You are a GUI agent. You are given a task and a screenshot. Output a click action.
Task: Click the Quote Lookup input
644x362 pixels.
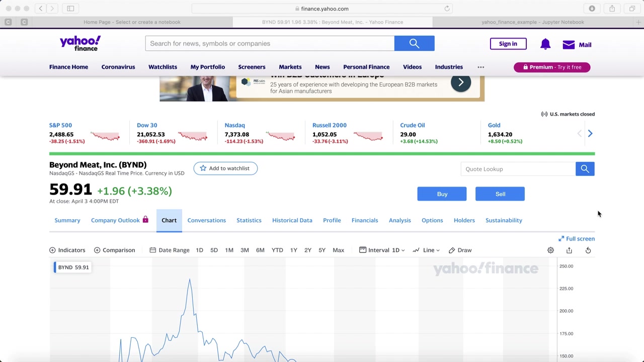tap(518, 169)
